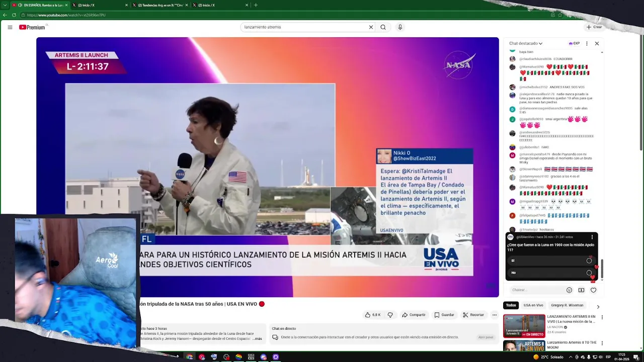Select the Todos filter chip

511,305
